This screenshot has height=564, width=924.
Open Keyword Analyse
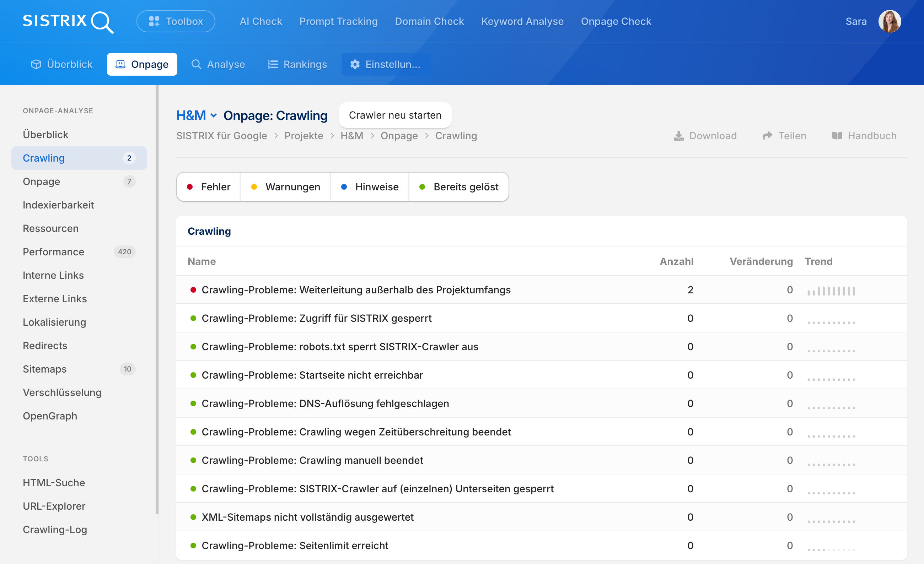tap(522, 21)
